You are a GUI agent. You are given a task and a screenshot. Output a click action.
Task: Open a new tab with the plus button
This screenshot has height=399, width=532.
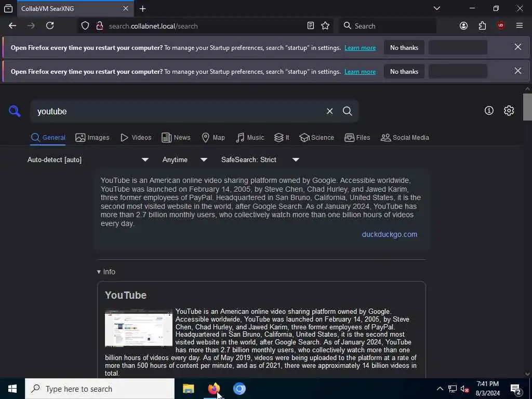click(x=142, y=8)
